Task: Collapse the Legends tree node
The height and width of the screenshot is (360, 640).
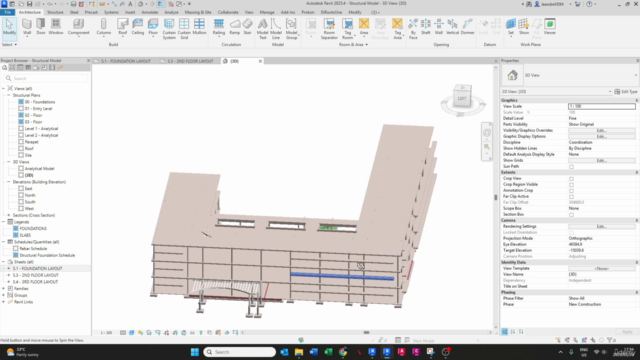Action: (x=4, y=222)
